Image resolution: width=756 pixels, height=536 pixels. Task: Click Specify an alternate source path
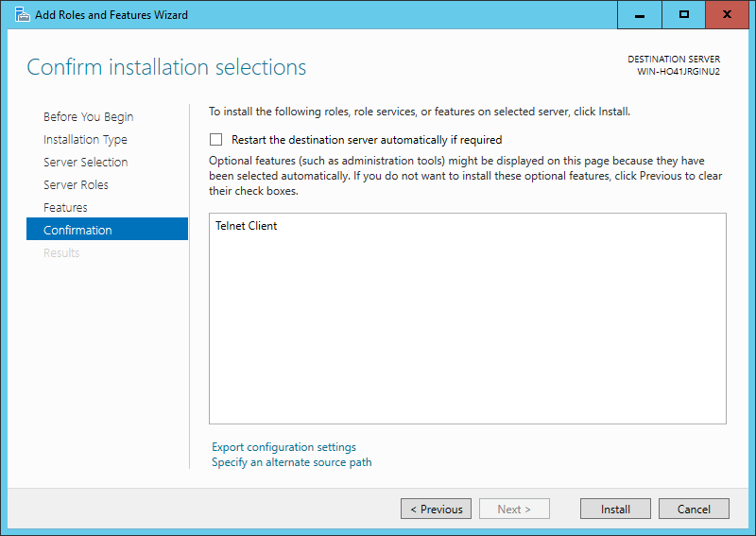pyautogui.click(x=292, y=462)
